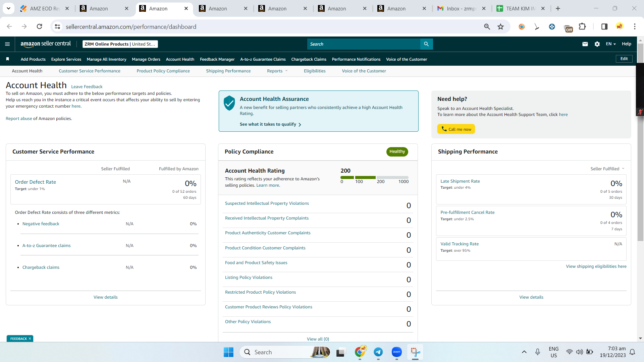
Task: Click the Account Health Rating progress bar
Action: 374,177
